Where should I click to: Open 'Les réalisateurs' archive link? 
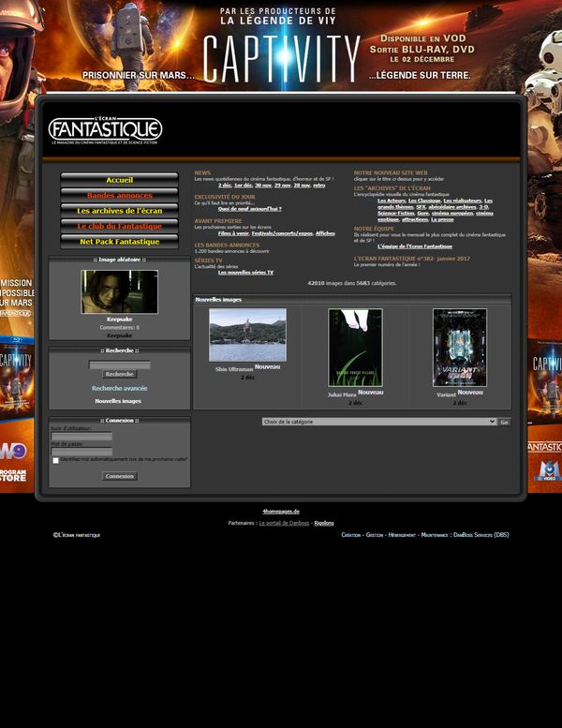[x=462, y=201]
